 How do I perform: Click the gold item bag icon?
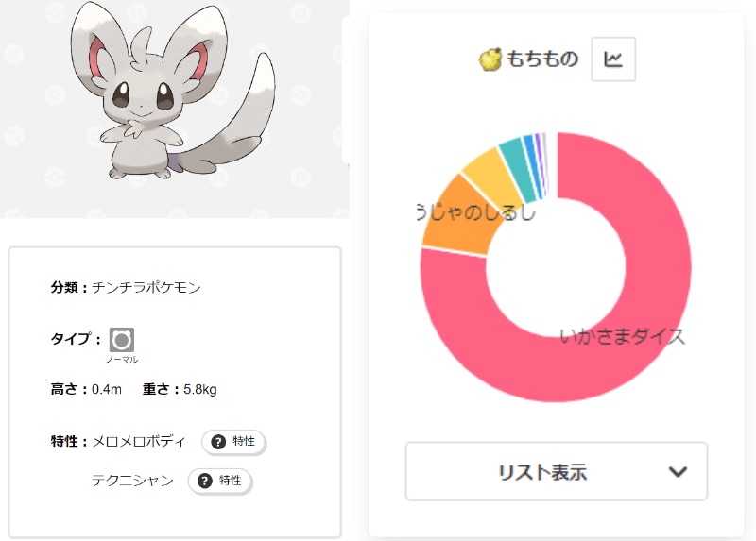pyautogui.click(x=490, y=59)
